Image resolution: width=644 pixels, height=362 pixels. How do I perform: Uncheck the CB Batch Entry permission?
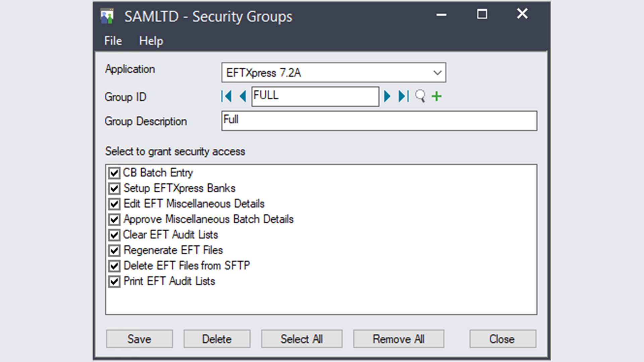114,173
